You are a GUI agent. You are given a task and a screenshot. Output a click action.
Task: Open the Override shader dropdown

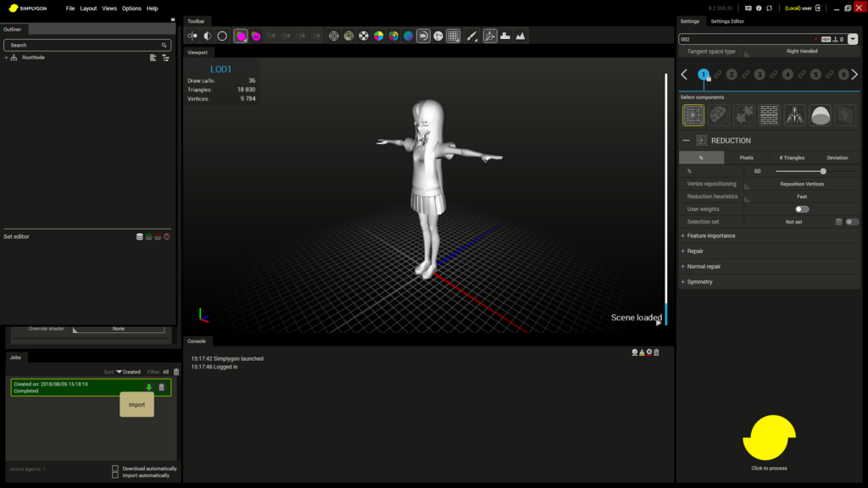[119, 329]
